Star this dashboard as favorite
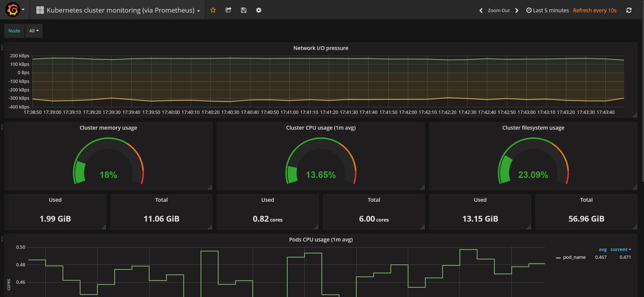 [213, 10]
